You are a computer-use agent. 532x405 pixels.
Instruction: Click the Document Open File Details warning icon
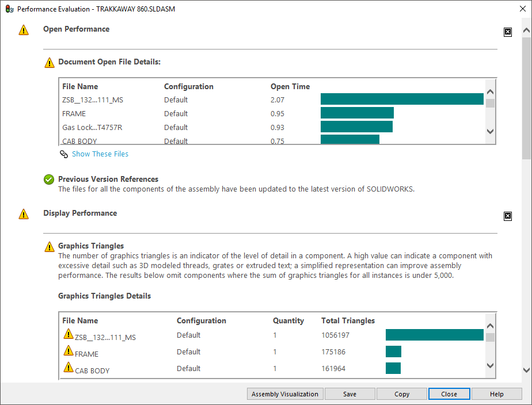tap(50, 63)
